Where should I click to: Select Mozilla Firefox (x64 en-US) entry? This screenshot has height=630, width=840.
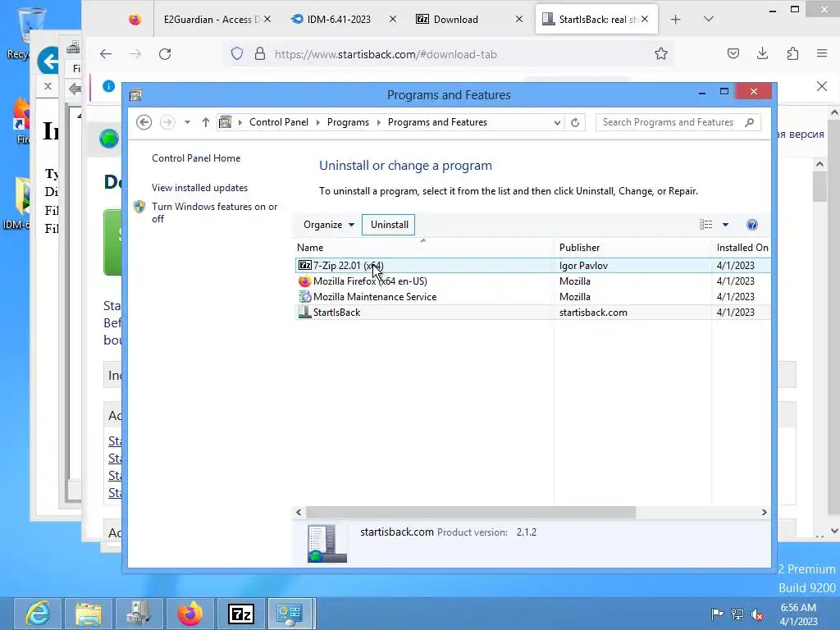pyautogui.click(x=533, y=281)
